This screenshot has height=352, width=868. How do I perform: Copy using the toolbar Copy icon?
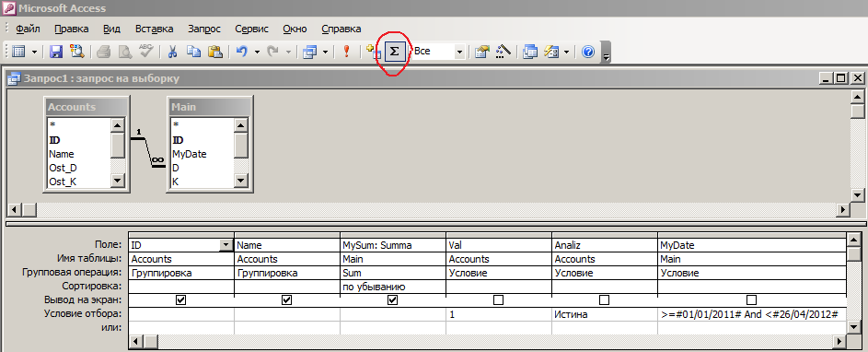pos(193,52)
